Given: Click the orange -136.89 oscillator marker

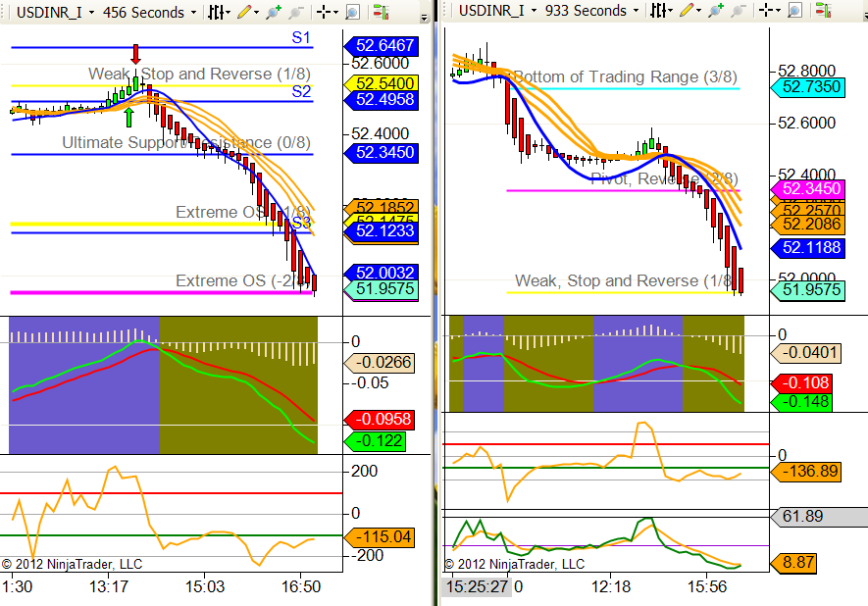Looking at the screenshot, I should tap(806, 472).
